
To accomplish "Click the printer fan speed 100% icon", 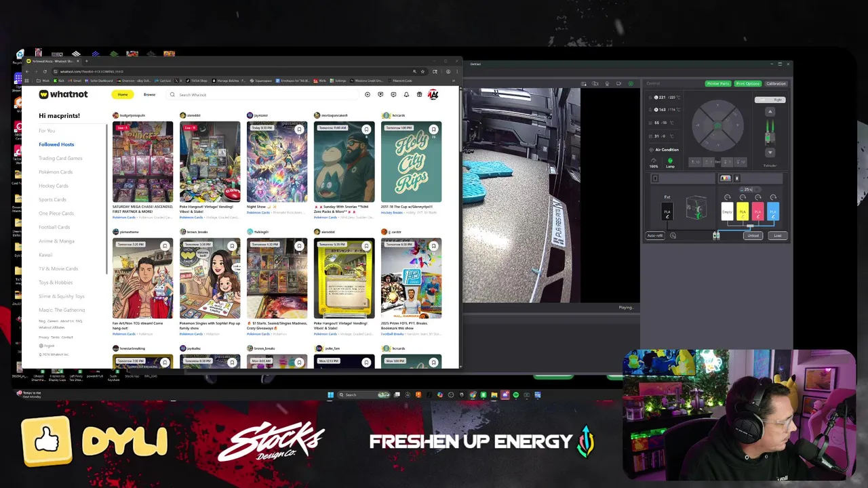I will click(x=654, y=163).
